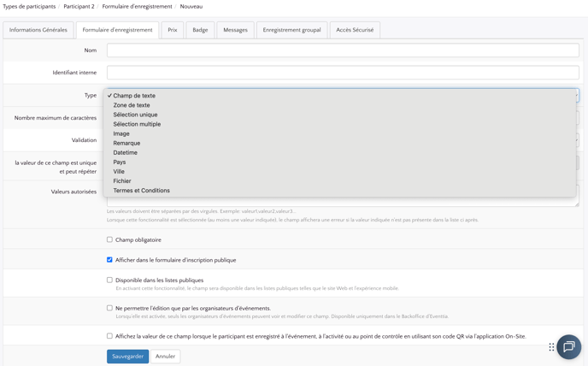Viewport: 588px width, 366px height.
Task: Switch to Informations Générales tab
Action: tap(38, 30)
